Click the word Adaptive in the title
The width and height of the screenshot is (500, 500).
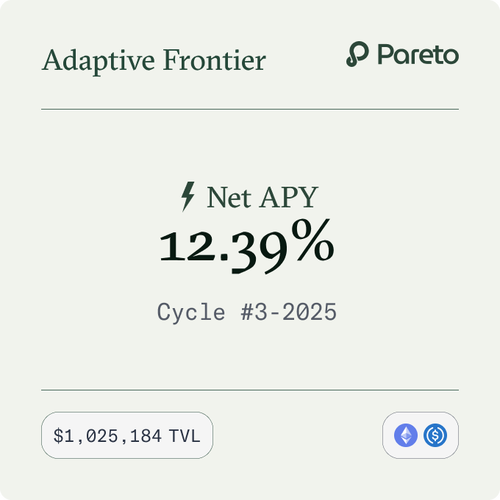[98, 61]
